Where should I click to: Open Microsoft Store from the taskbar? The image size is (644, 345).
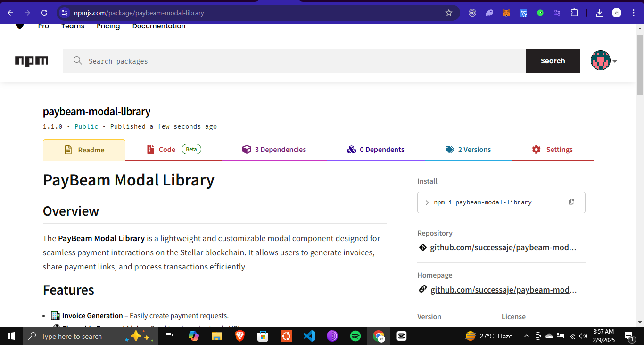coord(263,336)
